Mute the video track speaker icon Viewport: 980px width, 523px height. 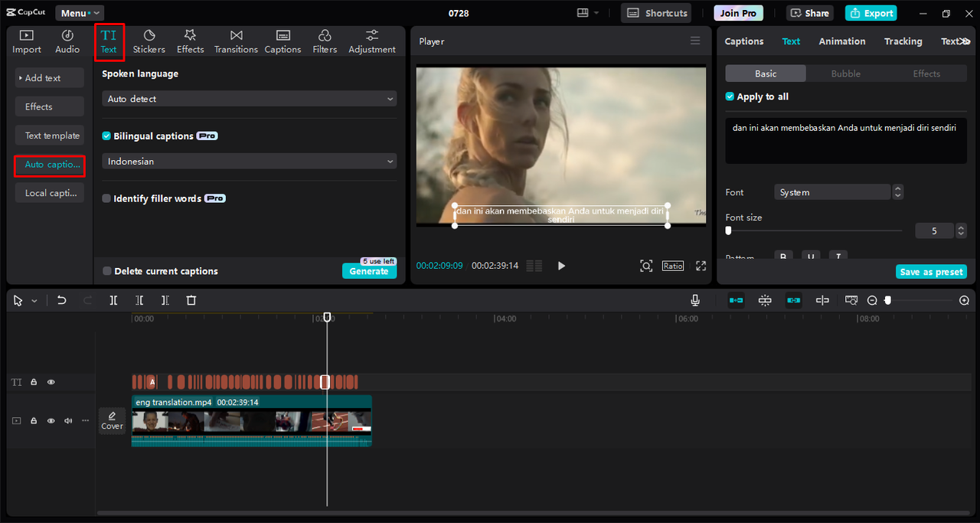tap(68, 420)
